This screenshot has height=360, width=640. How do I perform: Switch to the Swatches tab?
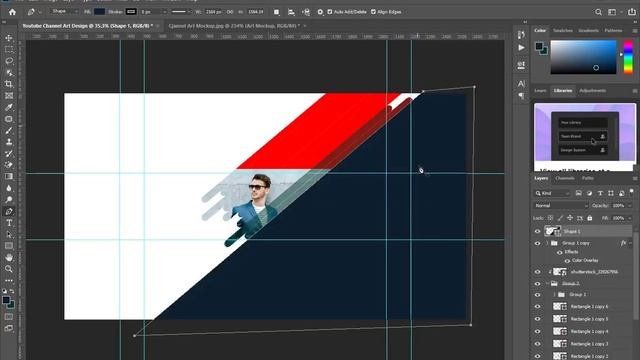[x=563, y=31]
